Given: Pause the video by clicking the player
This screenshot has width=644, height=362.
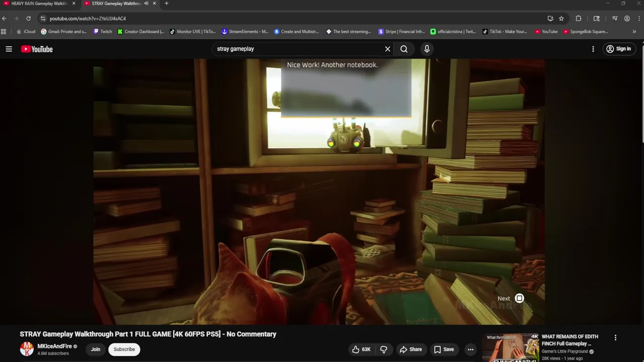Looking at the screenshot, I should coord(319,192).
